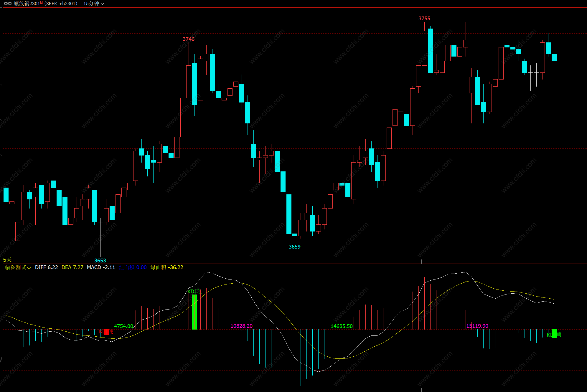Click the magenta 10828.20 area value
This screenshot has width=587, height=392.
tap(241, 326)
